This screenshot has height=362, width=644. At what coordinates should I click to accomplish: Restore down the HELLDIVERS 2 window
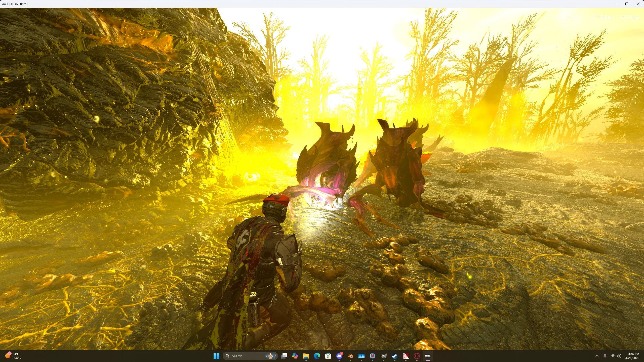point(627,4)
